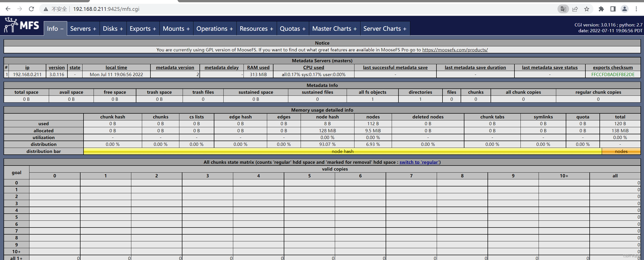Click the orange nodes distribution bar segment
This screenshot has height=260, width=644.
coord(621,151)
